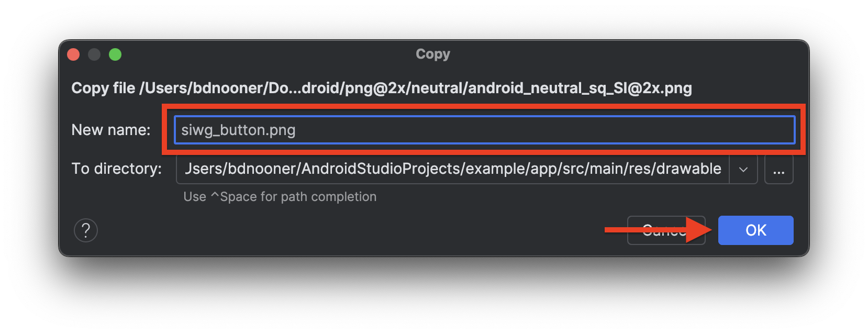Click the Copy dialog title bar
This screenshot has height=334, width=868.
[x=433, y=54]
